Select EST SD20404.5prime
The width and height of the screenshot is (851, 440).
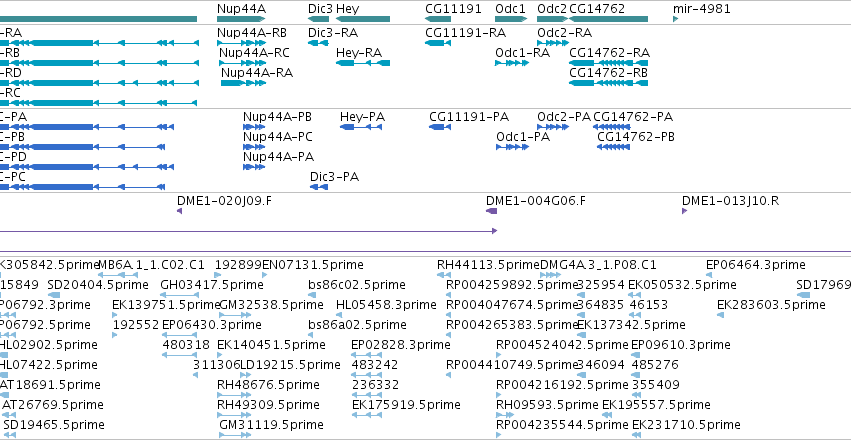tap(54, 295)
